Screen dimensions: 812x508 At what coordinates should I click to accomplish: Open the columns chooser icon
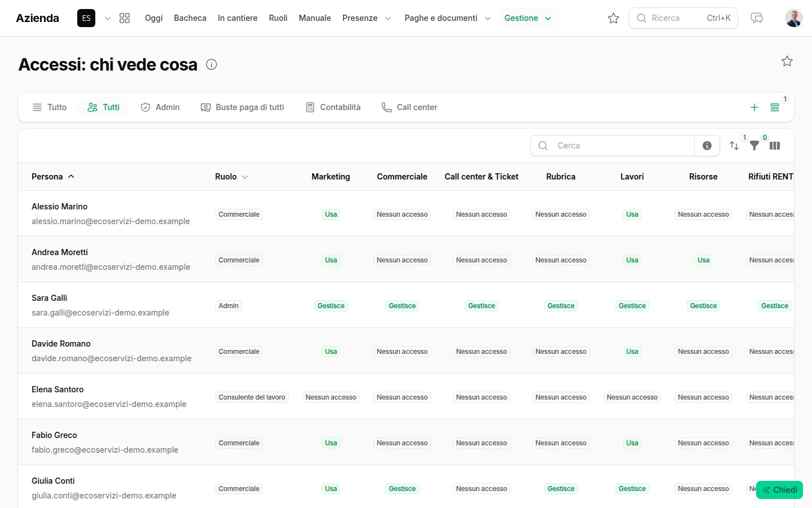tap(775, 146)
